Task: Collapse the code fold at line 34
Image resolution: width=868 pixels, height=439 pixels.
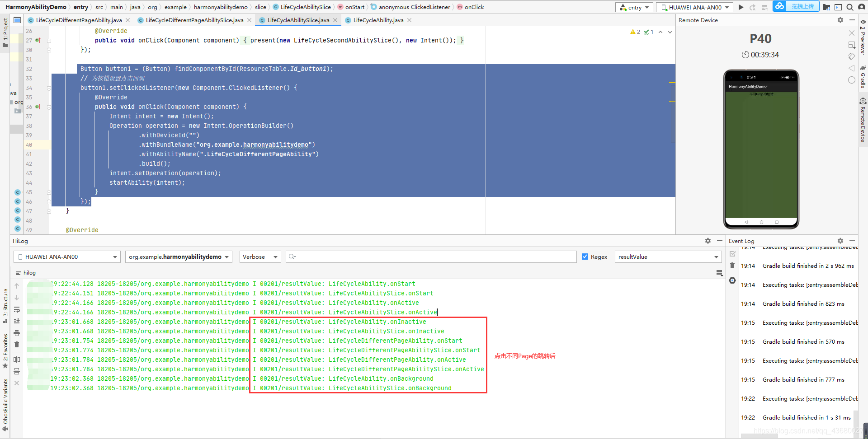Action: pos(49,88)
